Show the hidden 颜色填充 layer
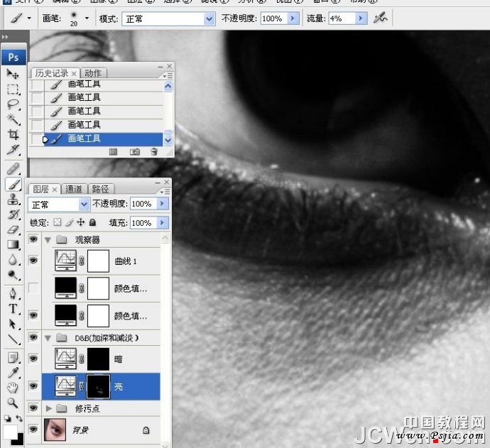Image resolution: width=490 pixels, height=448 pixels. click(33, 288)
